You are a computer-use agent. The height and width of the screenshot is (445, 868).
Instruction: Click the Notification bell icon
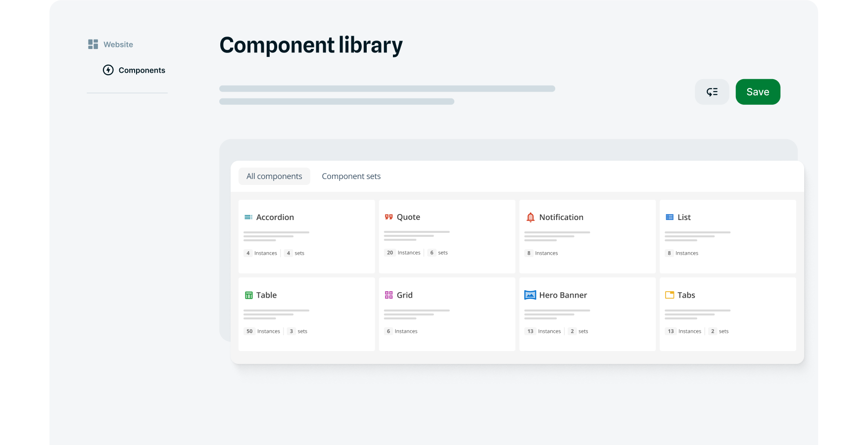[x=530, y=217]
